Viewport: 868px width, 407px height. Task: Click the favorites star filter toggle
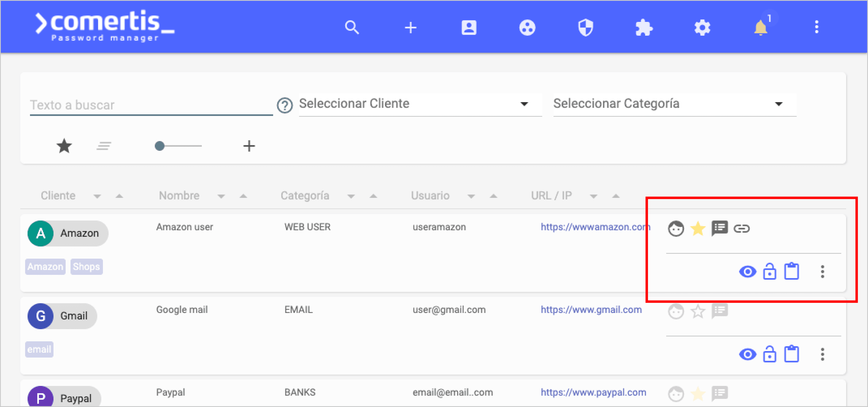point(65,146)
